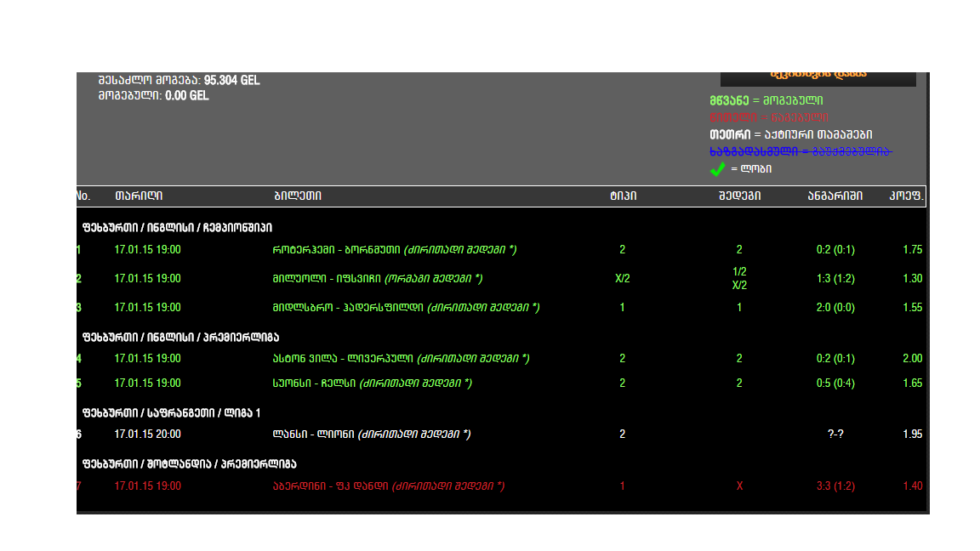Select the won amount '0.00 GEL' value
980x551 pixels.
[187, 95]
